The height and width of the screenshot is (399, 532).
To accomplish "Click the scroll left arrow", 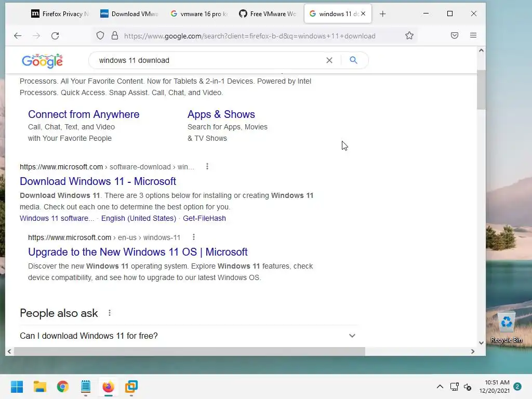I will 9,352.
